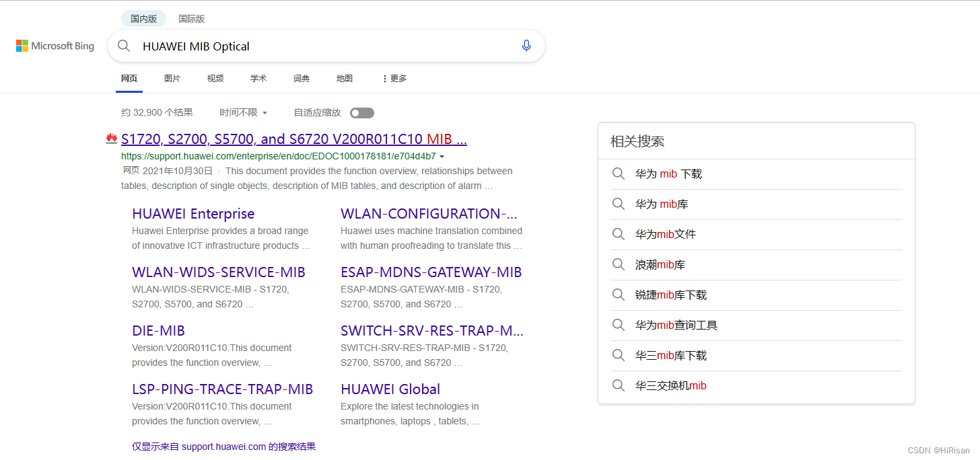Select related search 锐捷mib库下载

tap(671, 295)
